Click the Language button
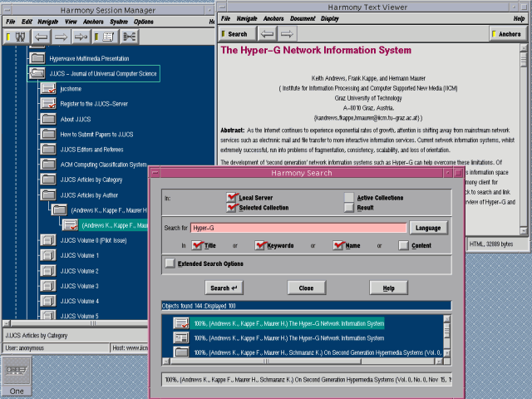The height and width of the screenshot is (399, 532). tap(429, 228)
